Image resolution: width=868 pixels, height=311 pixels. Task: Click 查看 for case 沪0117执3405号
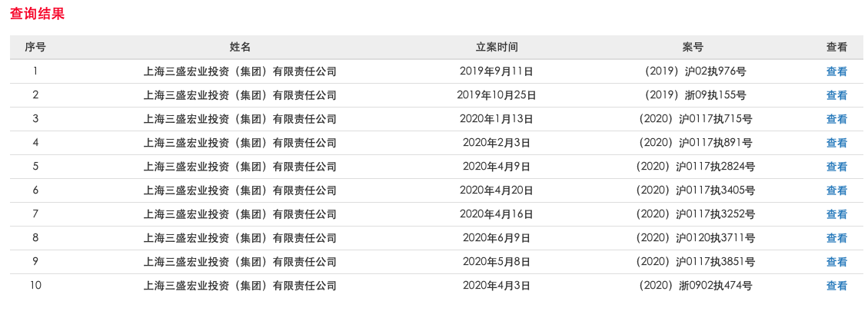(x=836, y=190)
